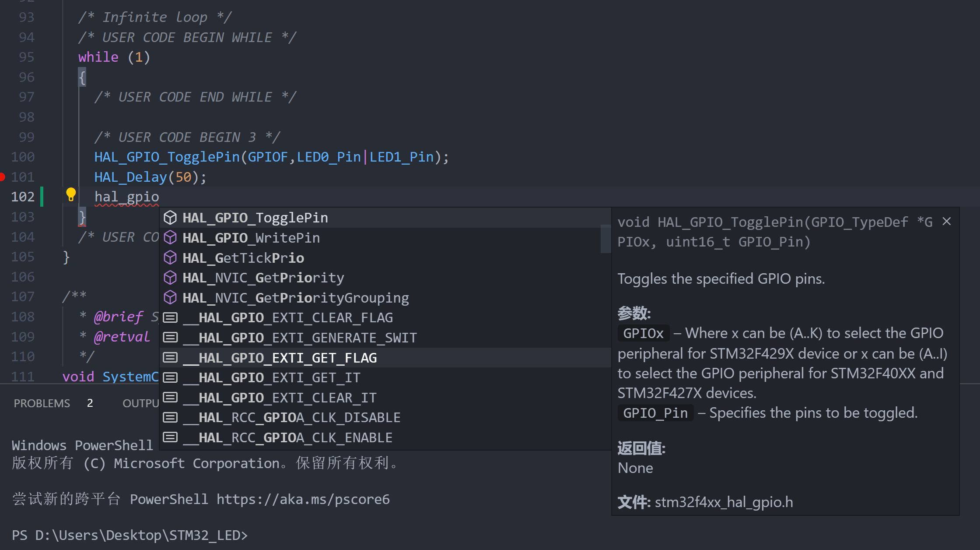Select HAL_GPIO_WritePin from the autocomplete list
980x550 pixels.
252,237
